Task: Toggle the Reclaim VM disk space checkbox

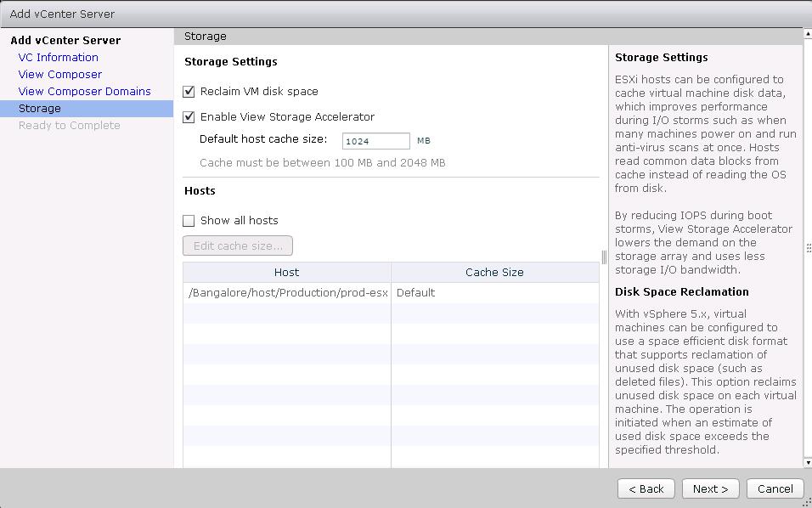Action: (x=189, y=92)
